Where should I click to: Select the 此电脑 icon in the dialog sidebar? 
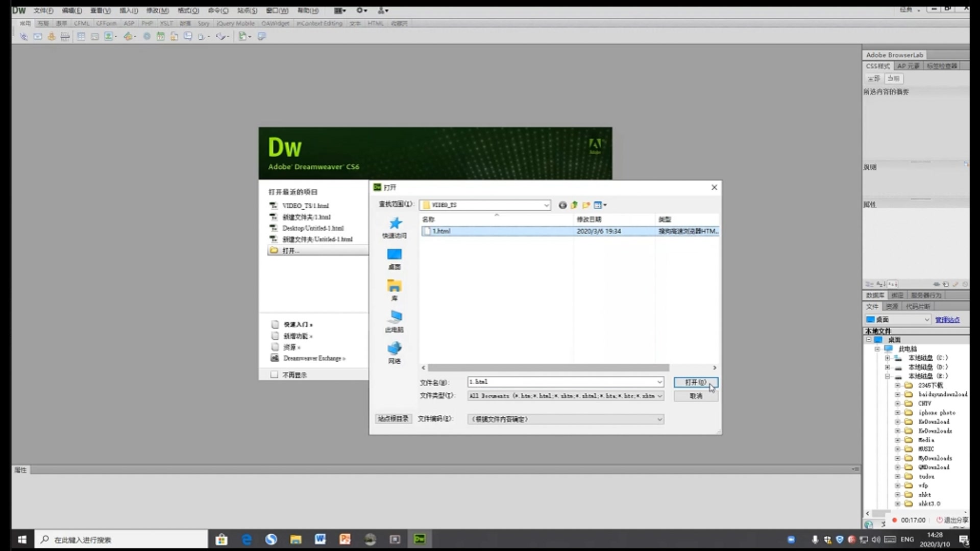[x=394, y=320]
